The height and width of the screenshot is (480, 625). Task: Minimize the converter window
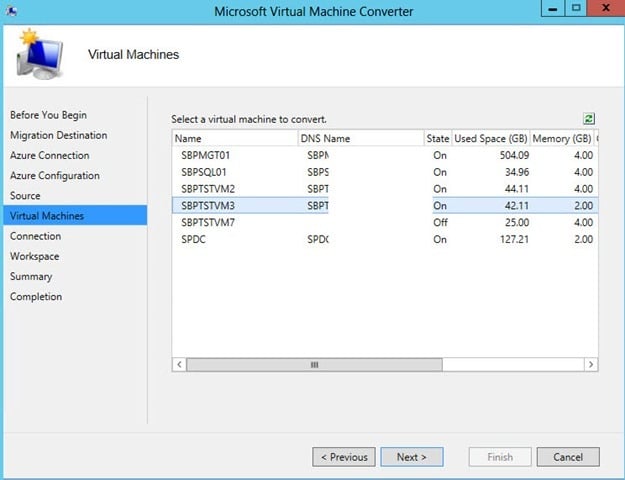coord(552,8)
